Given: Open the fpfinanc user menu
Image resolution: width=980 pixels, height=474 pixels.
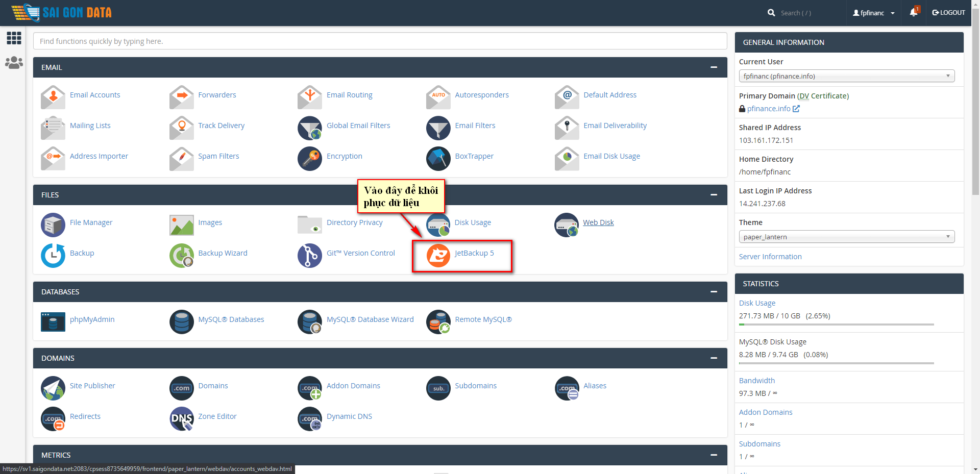Looking at the screenshot, I should coord(873,13).
